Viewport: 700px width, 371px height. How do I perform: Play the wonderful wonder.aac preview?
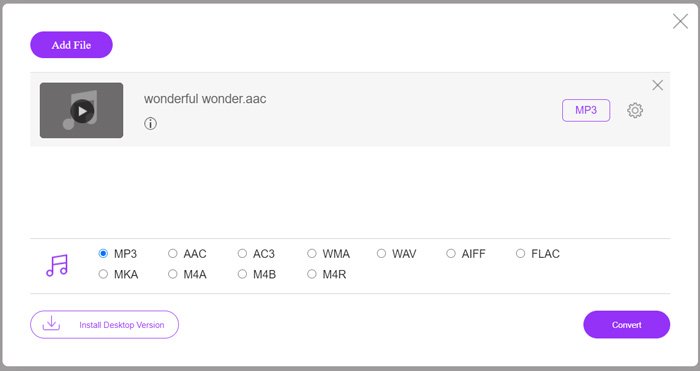tap(82, 111)
